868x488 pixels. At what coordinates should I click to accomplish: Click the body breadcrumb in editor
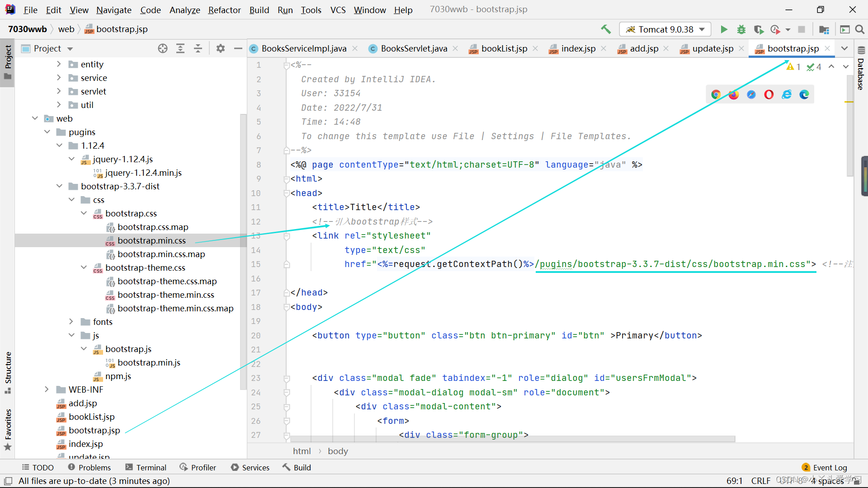(x=338, y=451)
